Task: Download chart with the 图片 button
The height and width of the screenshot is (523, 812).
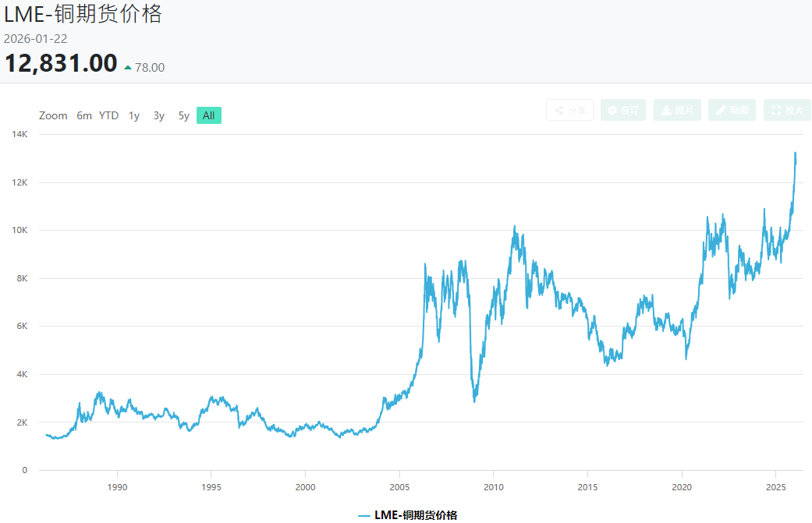Action: (x=677, y=111)
